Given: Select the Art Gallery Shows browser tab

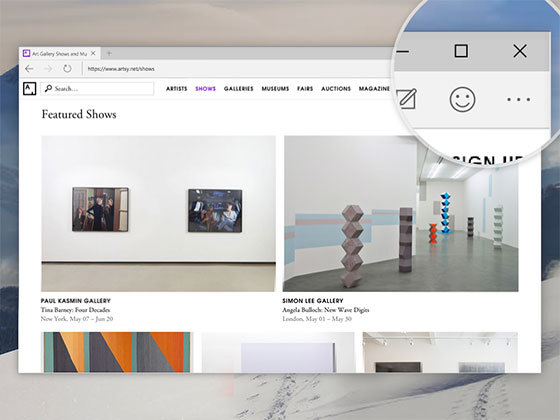Looking at the screenshot, I should click(x=59, y=53).
